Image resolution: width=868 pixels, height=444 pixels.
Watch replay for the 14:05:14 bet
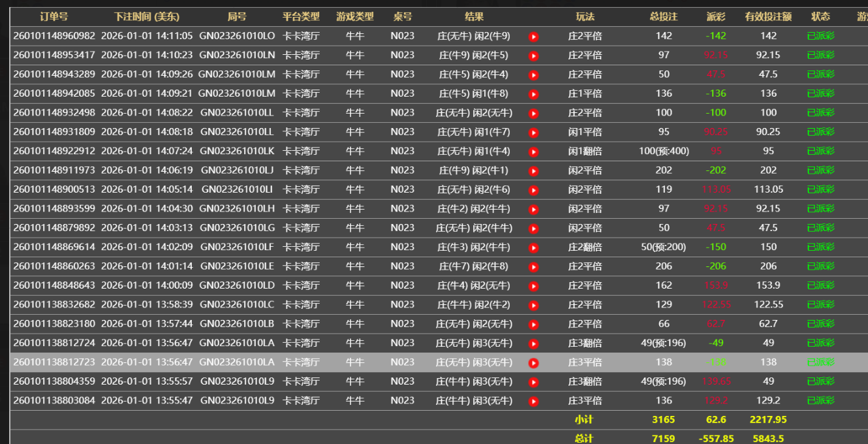point(533,191)
